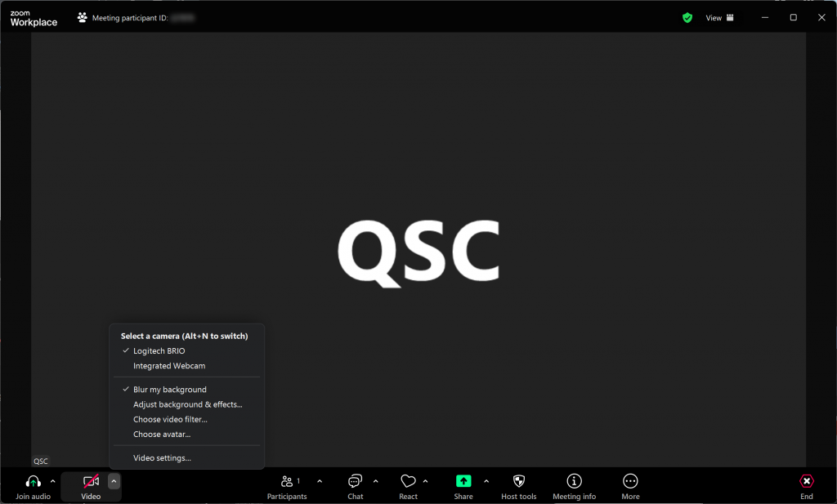Start video with the crossed-out camera icon
Image resolution: width=837 pixels, height=504 pixels.
92,481
